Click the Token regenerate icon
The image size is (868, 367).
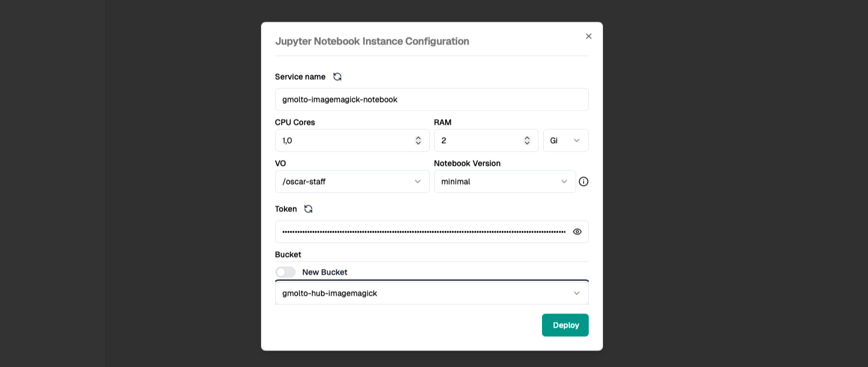click(308, 209)
